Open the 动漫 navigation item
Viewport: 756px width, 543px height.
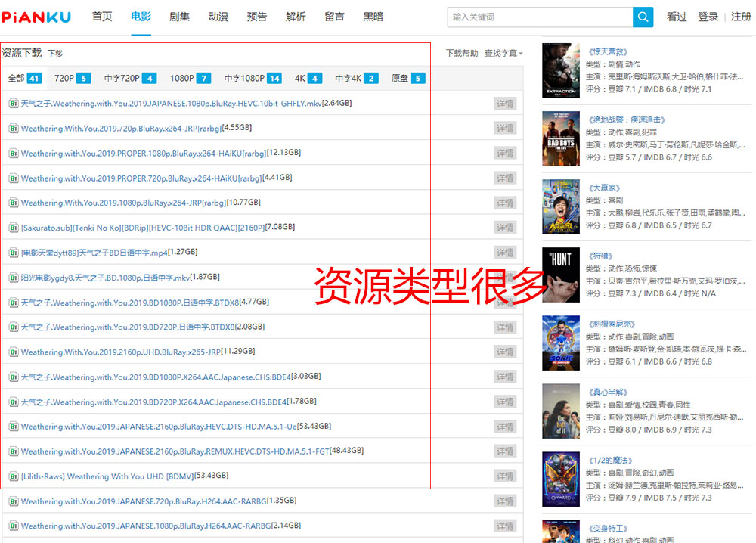(x=218, y=17)
